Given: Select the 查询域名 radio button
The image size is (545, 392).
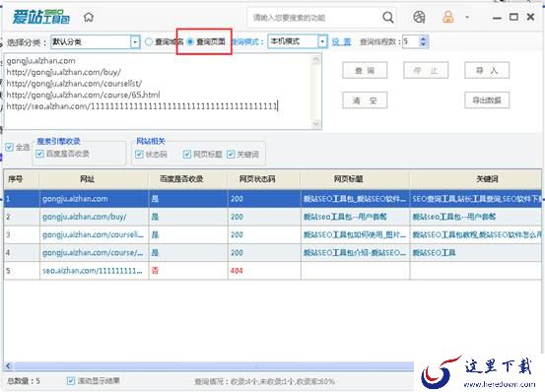Looking at the screenshot, I should point(149,42).
